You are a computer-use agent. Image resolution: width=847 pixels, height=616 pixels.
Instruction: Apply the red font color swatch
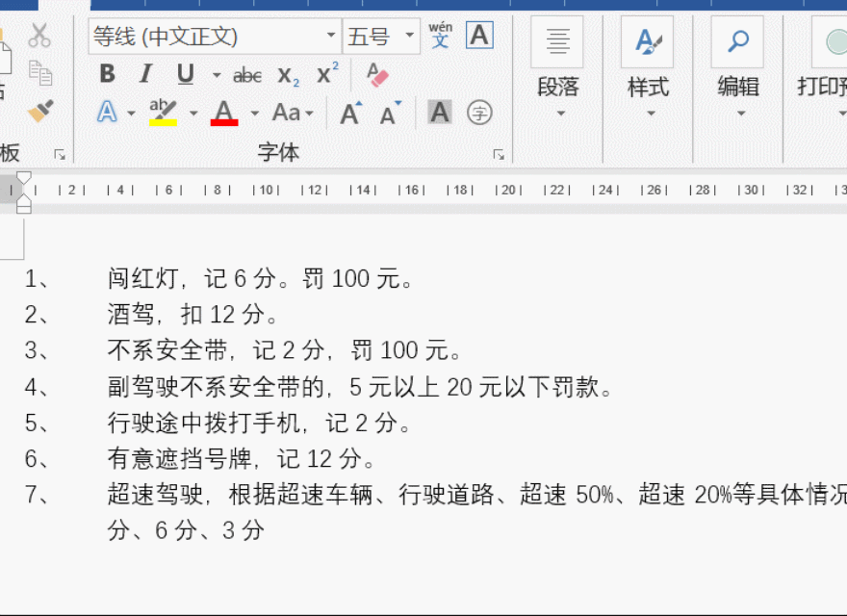(x=223, y=112)
